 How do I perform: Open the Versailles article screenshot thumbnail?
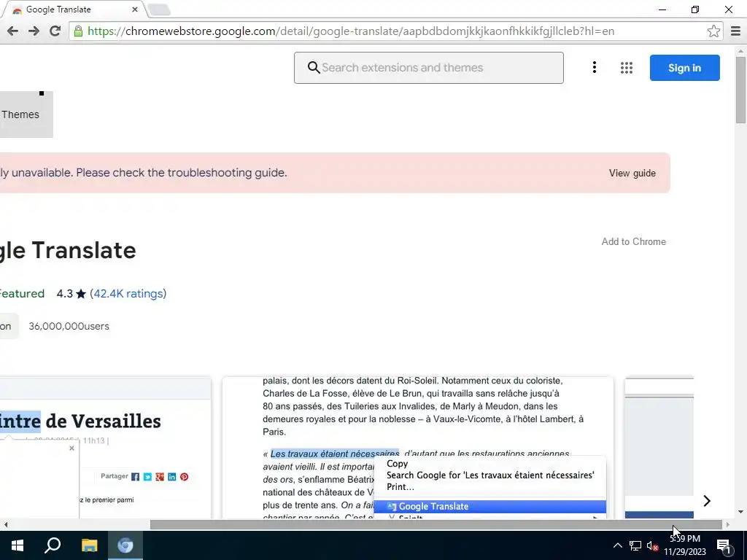[x=105, y=448]
